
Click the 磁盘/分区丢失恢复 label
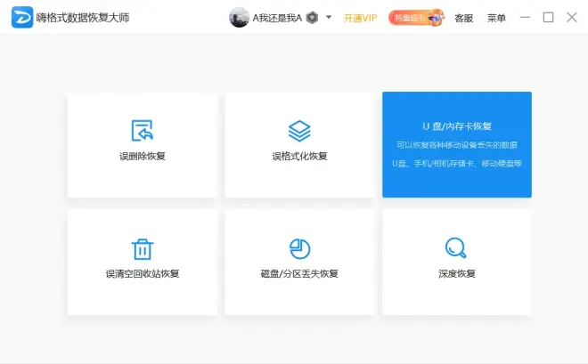(299, 274)
